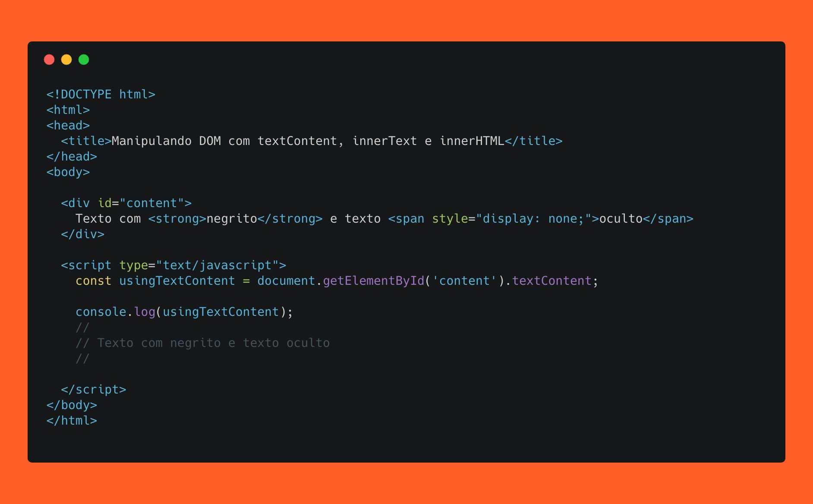Click the const keyword
Image resolution: width=813 pixels, height=504 pixels.
[x=93, y=281]
